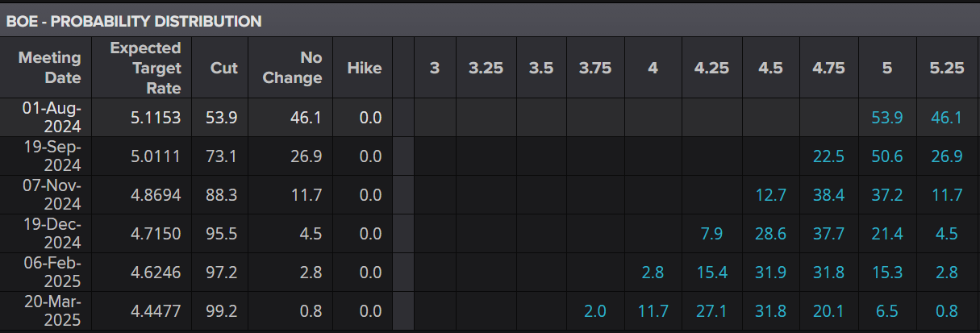Click the BOE - Probability Distribution panel title
980x333 pixels.
pos(134,22)
